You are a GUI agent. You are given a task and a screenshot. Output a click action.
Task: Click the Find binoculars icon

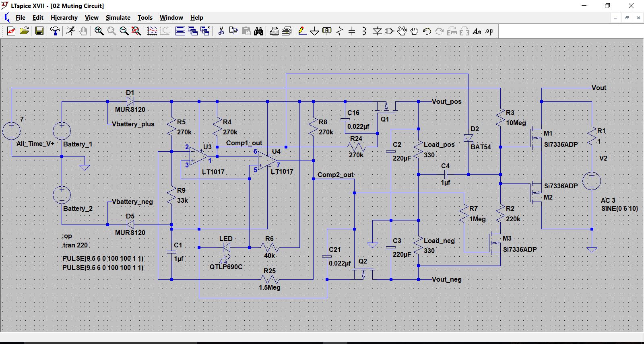pos(259,31)
